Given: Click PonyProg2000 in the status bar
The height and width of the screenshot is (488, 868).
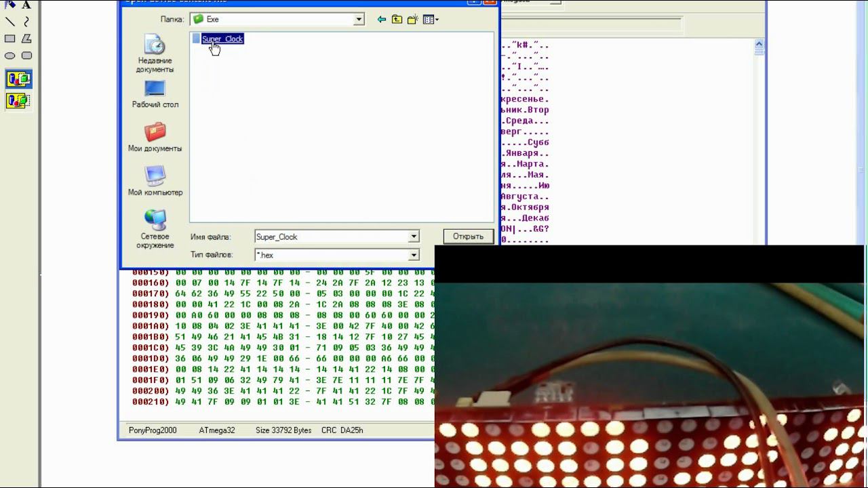Looking at the screenshot, I should pyautogui.click(x=153, y=430).
